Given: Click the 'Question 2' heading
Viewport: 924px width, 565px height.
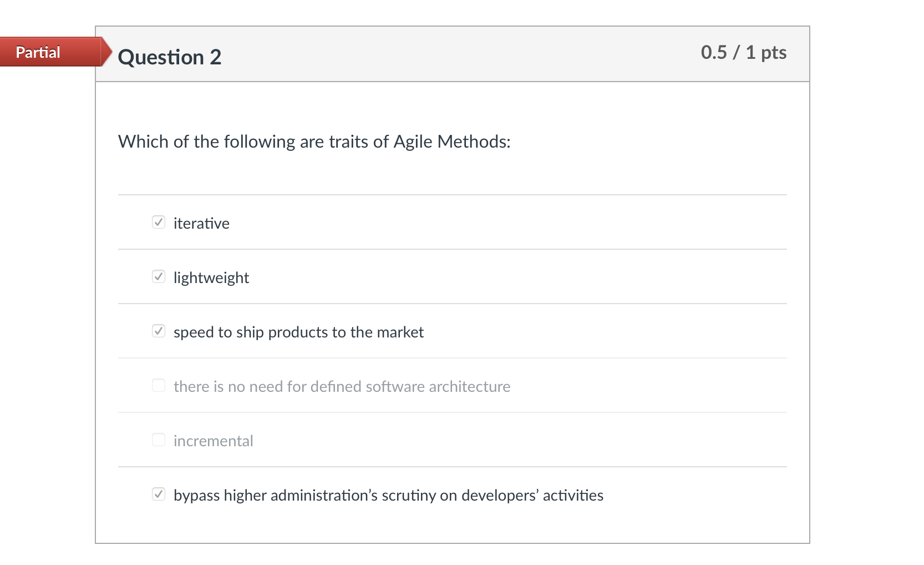Looking at the screenshot, I should [170, 57].
